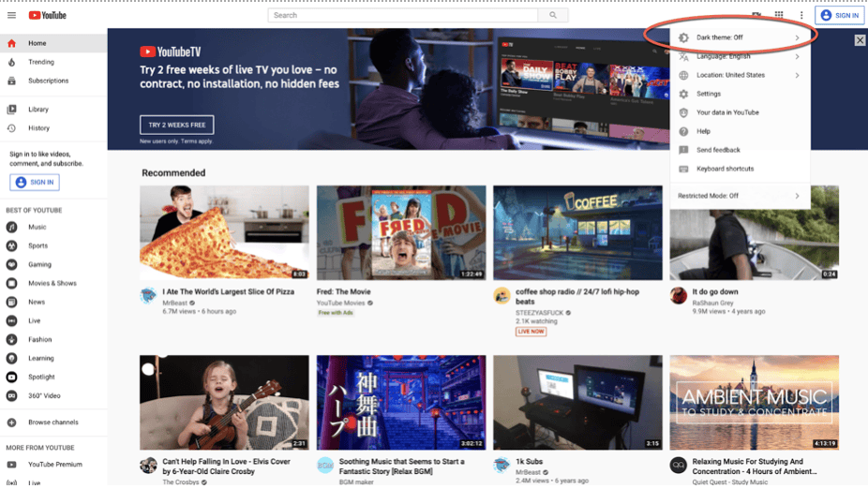Viewport: 868px width, 489px height.
Task: Select the Help menu entry
Action: (x=741, y=132)
